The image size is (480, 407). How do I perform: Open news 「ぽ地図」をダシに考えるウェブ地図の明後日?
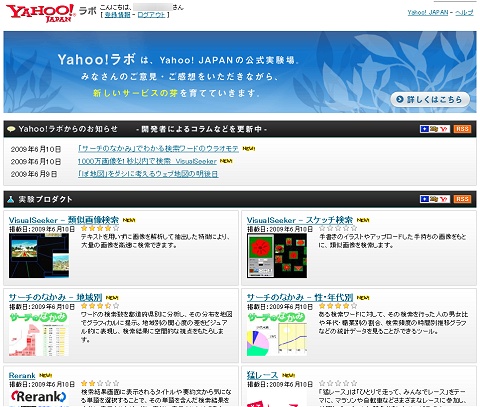tap(148, 174)
